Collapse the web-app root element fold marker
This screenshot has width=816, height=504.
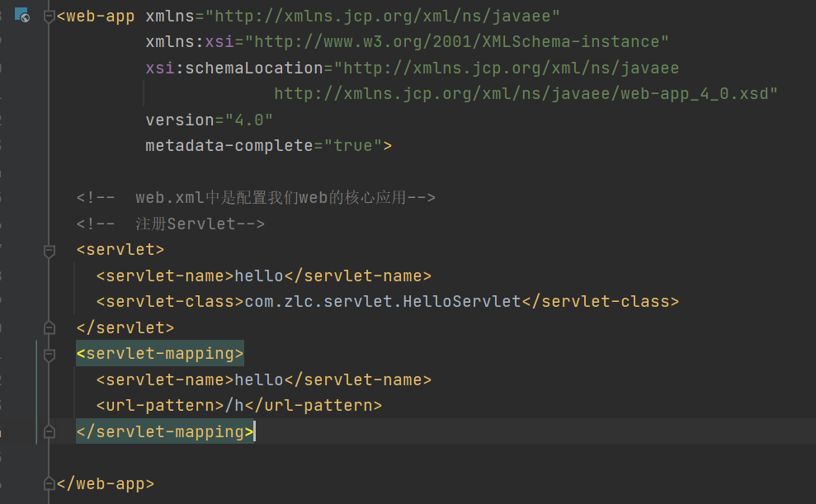(49, 15)
